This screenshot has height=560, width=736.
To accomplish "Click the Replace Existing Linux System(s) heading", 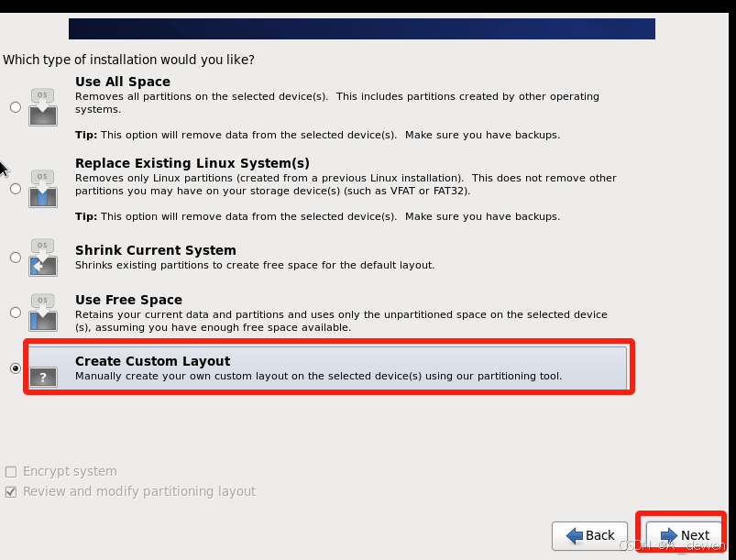I will coord(192,163).
